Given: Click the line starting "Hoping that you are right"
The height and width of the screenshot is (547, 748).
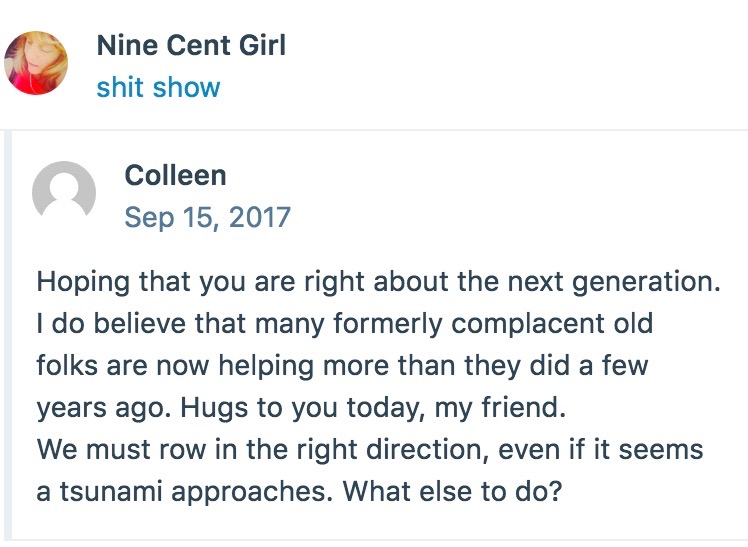Looking at the screenshot, I should (x=378, y=280).
